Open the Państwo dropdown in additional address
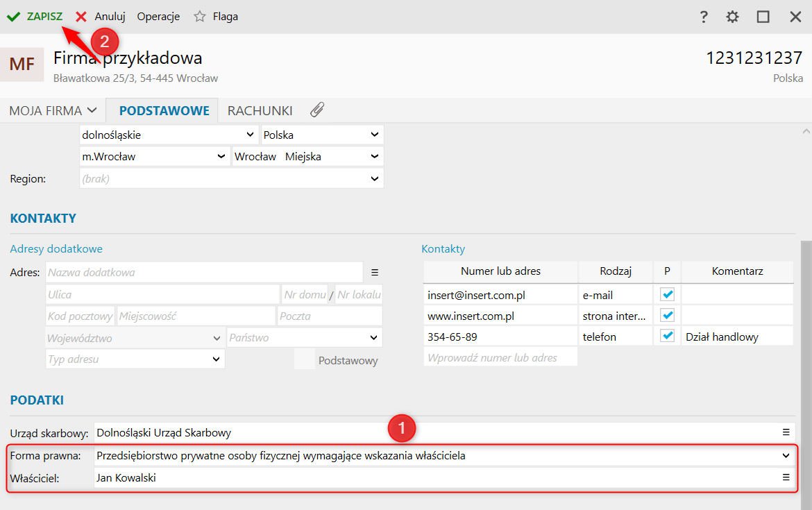This screenshot has height=510, width=812. click(x=305, y=338)
